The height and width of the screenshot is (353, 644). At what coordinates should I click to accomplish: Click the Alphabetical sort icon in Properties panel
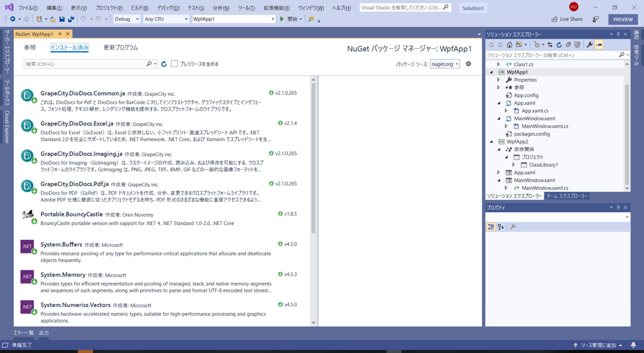[x=501, y=227]
